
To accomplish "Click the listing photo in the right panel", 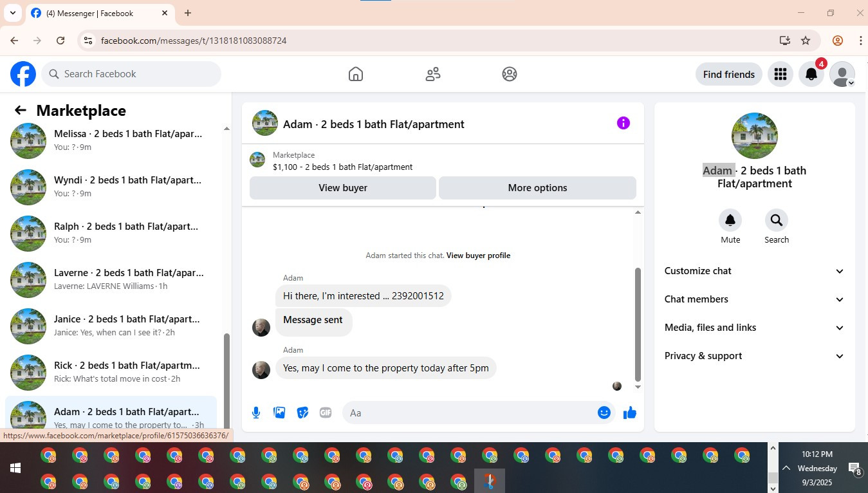I will (x=755, y=136).
